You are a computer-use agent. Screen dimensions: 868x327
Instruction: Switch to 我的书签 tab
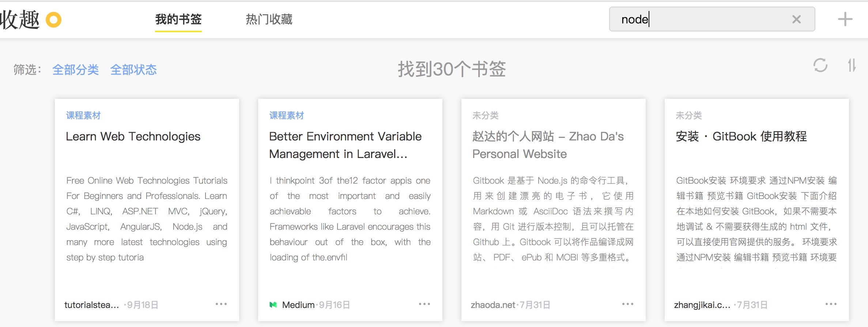tap(178, 19)
